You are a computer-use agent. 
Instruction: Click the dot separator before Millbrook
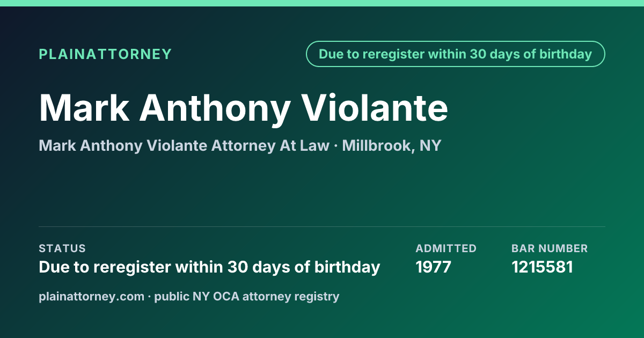pyautogui.click(x=336, y=146)
